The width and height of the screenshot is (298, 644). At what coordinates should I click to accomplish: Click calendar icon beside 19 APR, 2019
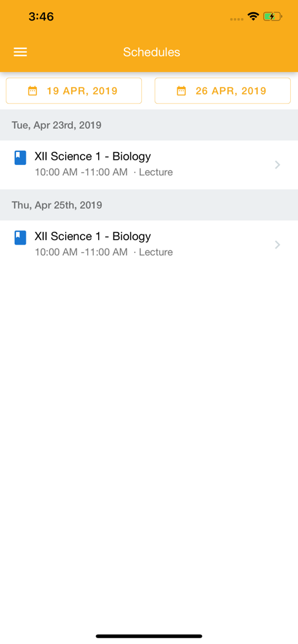(32, 91)
